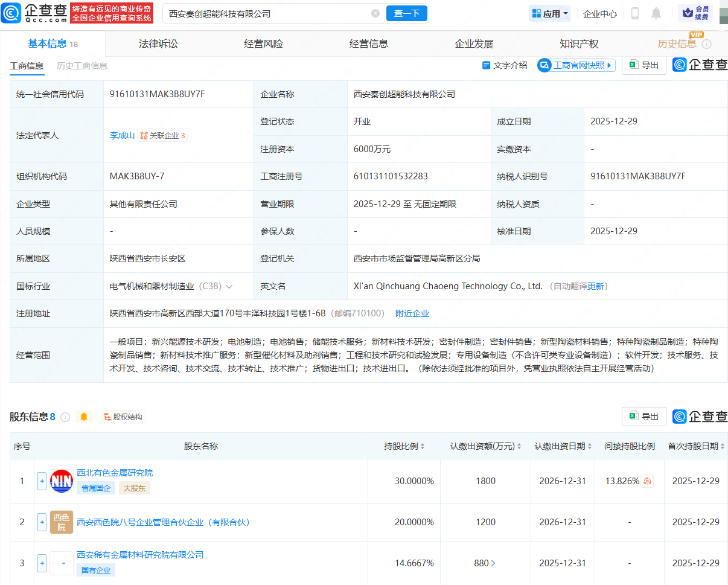
Task: Expand the 西北有色金属研究院 shareholder row
Action: [42, 481]
